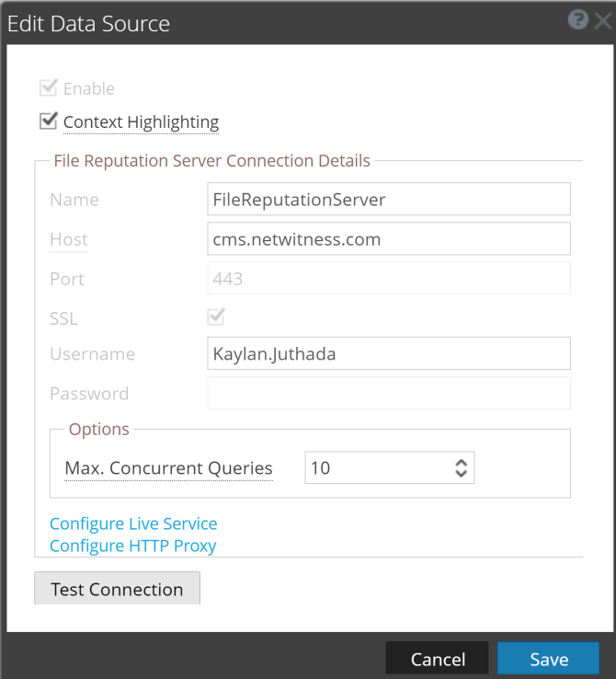Open the Configure Live Service link
The height and width of the screenshot is (679, 616).
[x=133, y=524]
